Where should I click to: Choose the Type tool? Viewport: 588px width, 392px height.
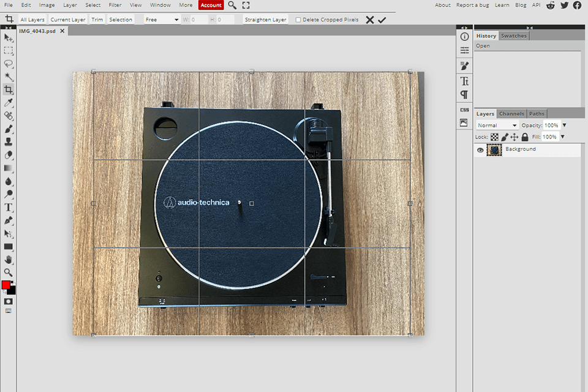[9, 207]
